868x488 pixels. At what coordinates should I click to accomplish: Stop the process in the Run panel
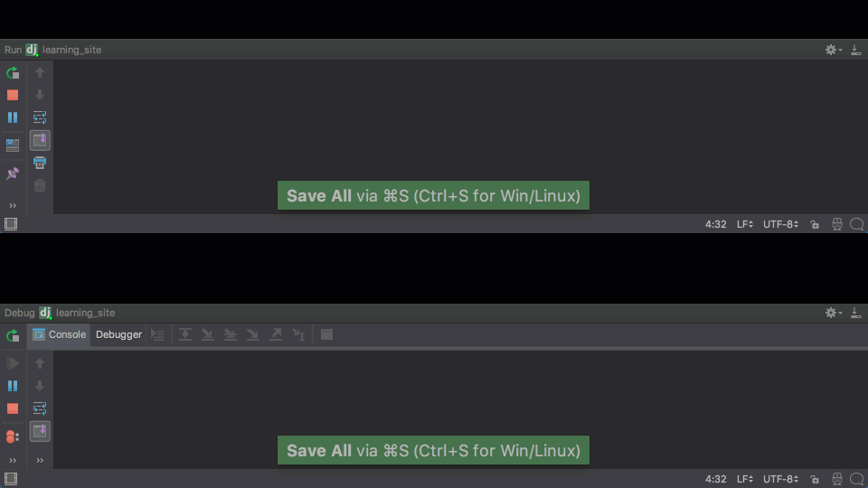point(12,95)
